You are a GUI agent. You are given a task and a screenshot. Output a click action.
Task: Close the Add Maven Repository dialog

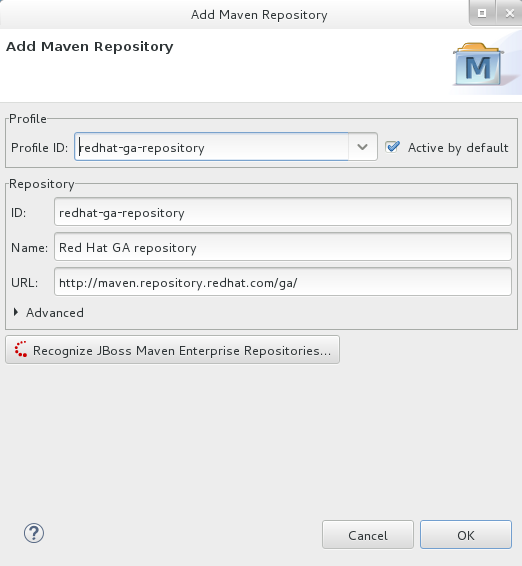click(x=509, y=13)
